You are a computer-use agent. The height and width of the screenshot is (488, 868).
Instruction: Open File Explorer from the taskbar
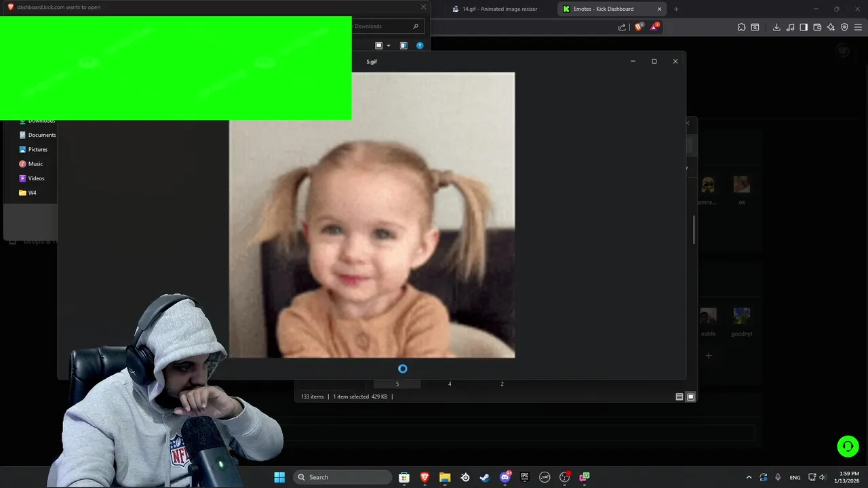(x=445, y=477)
